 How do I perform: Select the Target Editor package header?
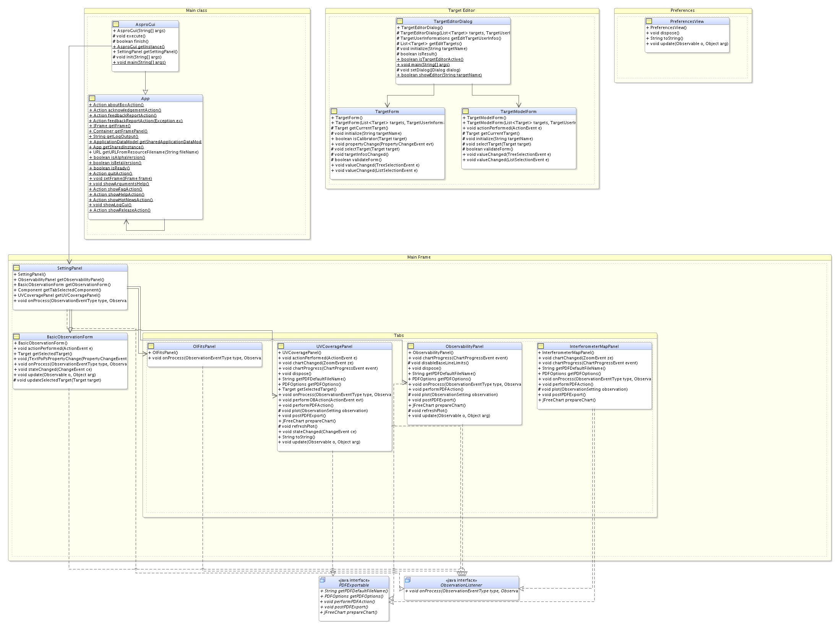(462, 10)
